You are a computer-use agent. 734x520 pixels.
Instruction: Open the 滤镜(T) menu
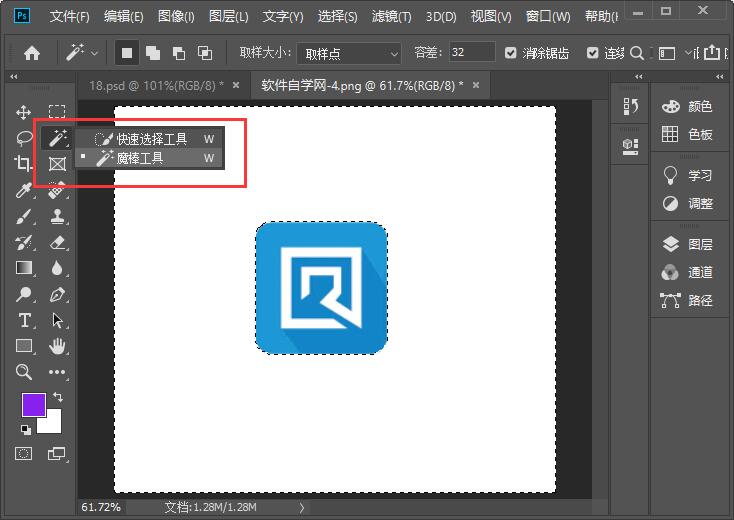tap(391, 17)
